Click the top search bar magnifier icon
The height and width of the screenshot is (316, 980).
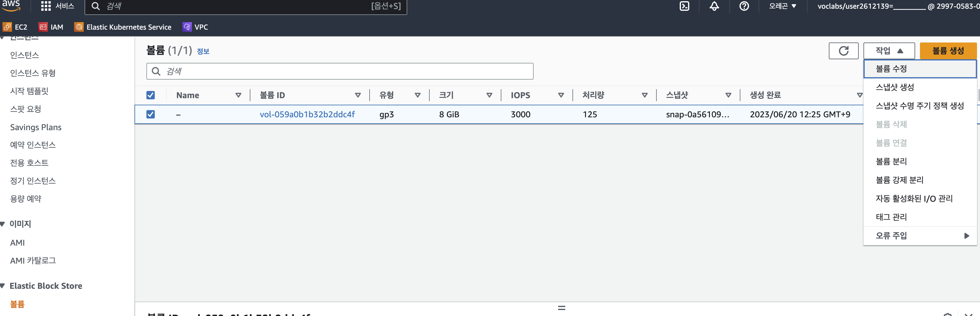96,6
